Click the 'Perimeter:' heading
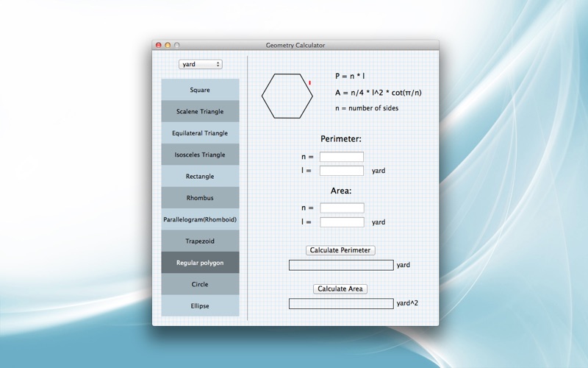Viewport: 588px width, 368px height. 341,138
